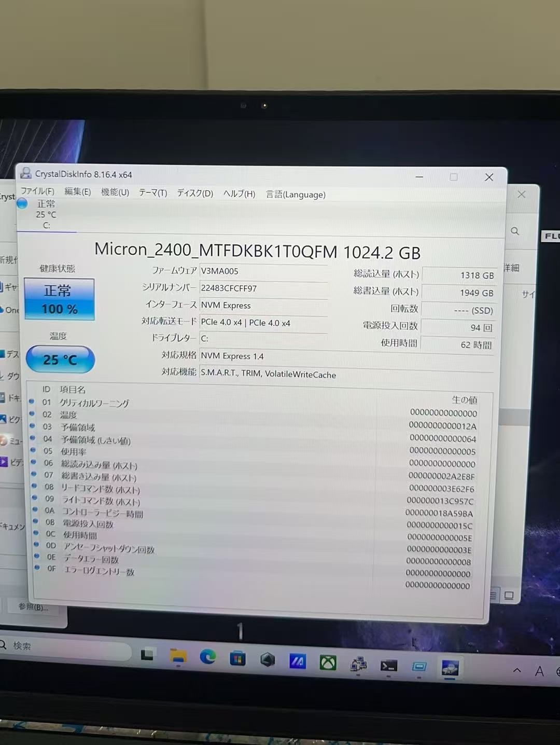Viewport: 560px width, 745px height.
Task: Open the ファイル(F) menu
Action: pyautogui.click(x=37, y=191)
